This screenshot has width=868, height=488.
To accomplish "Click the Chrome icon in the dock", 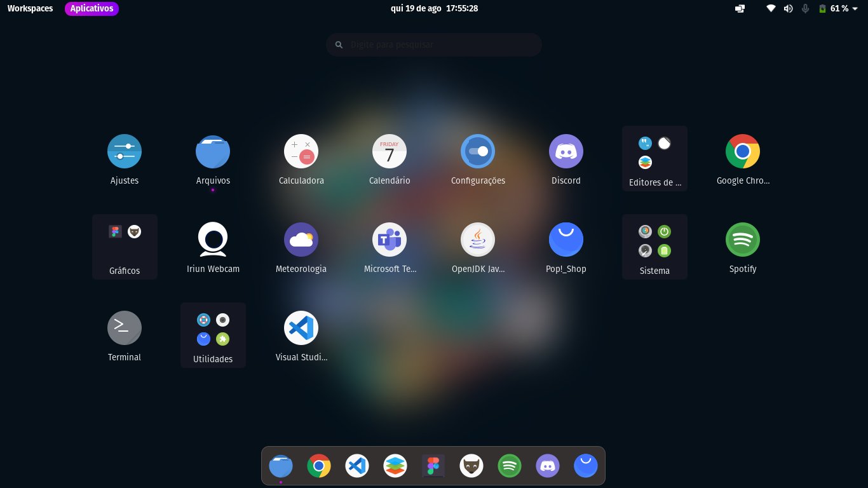I will [319, 466].
